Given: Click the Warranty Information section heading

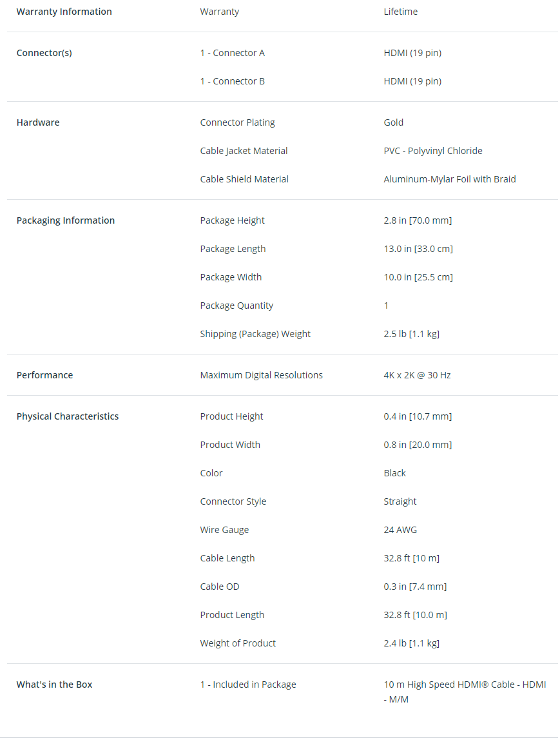Looking at the screenshot, I should [64, 12].
